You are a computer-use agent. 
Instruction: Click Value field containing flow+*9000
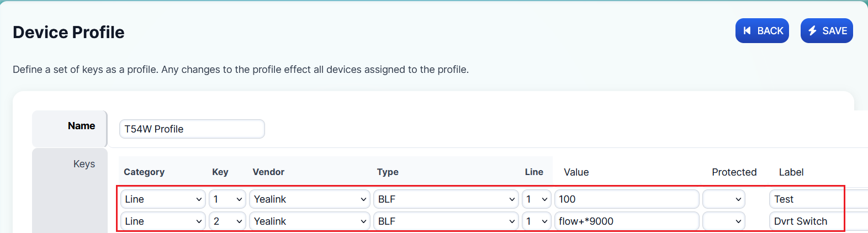click(627, 221)
